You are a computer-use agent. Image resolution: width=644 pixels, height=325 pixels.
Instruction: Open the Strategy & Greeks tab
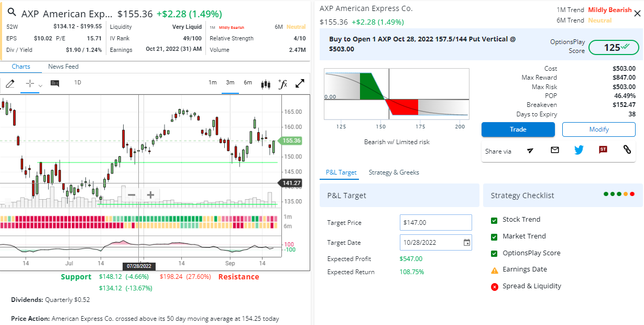click(x=394, y=172)
